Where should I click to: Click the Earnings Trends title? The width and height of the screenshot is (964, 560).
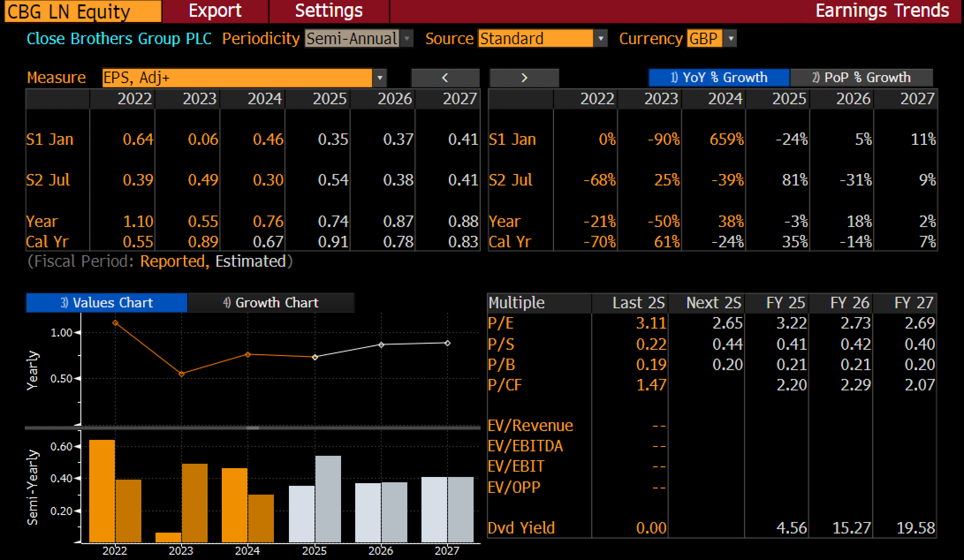(x=882, y=11)
